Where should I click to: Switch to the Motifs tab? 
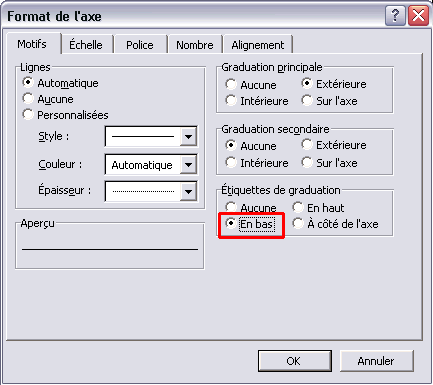(x=33, y=44)
